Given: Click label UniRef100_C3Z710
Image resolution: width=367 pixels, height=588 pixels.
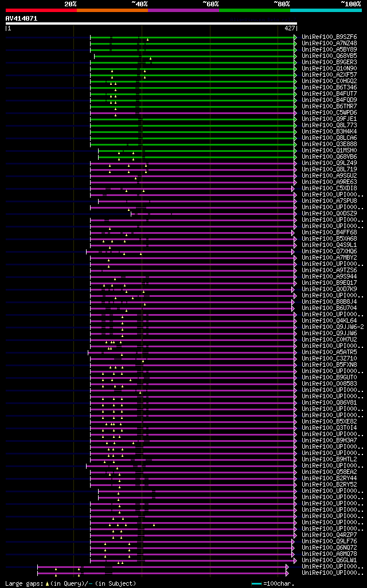Looking at the screenshot, I should point(329,359).
